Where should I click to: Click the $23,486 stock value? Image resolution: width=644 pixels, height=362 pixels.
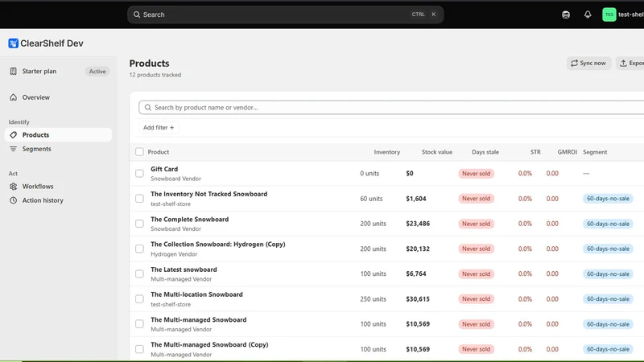(x=418, y=224)
